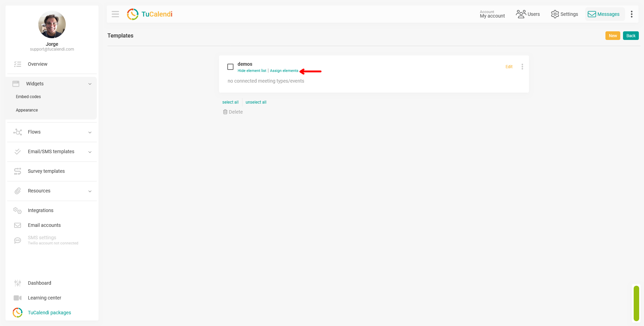Viewport: 644px width, 326px height.
Task: Click the Widgets window icon
Action: click(16, 84)
